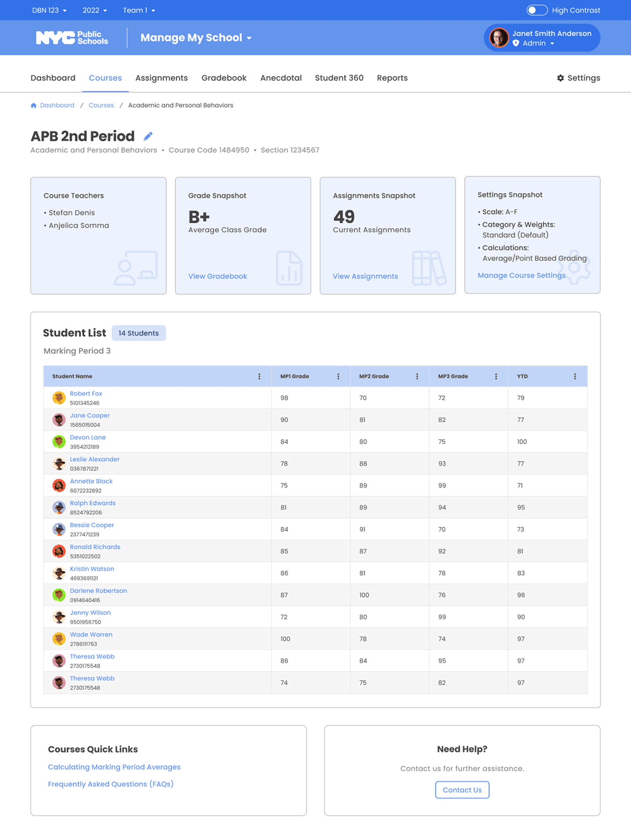This screenshot has height=840, width=631.
Task: Click Ronald Richards' avatar icon
Action: pos(59,551)
